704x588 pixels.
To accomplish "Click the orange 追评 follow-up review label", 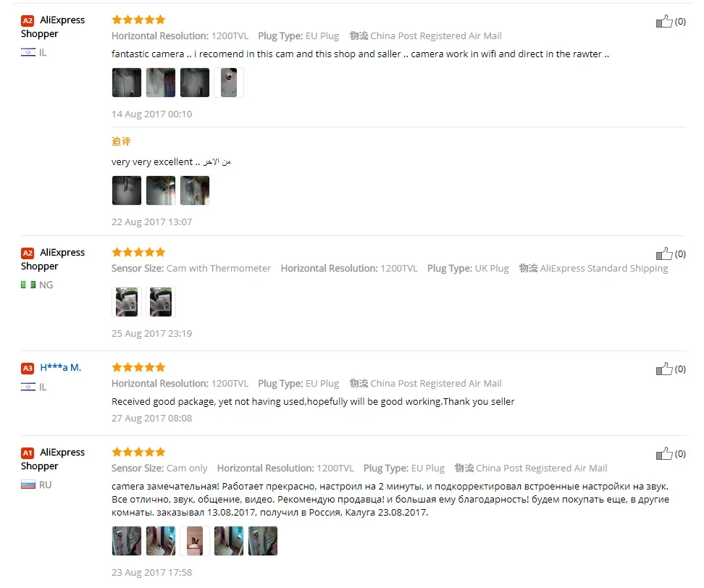I will click(x=121, y=141).
